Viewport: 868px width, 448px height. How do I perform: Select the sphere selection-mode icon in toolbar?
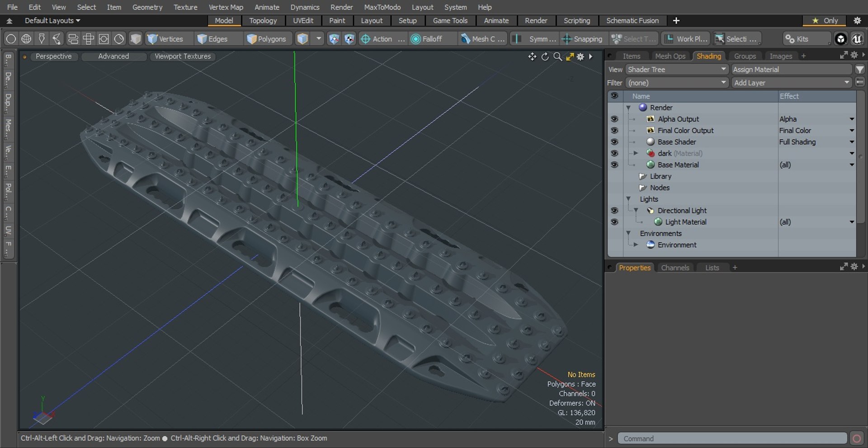point(11,39)
